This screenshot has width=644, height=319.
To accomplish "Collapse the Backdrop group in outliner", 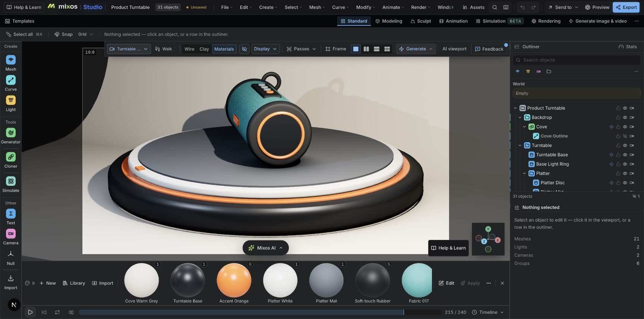I will pyautogui.click(x=520, y=118).
